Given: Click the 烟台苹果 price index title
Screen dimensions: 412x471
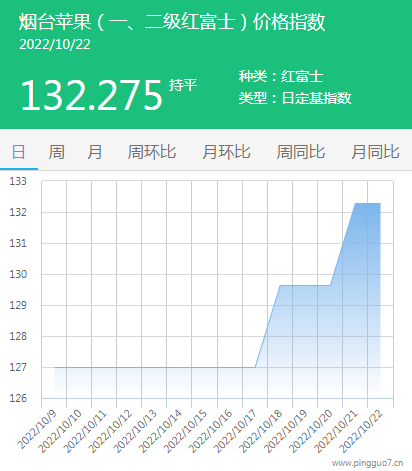Looking at the screenshot, I should [172, 22].
